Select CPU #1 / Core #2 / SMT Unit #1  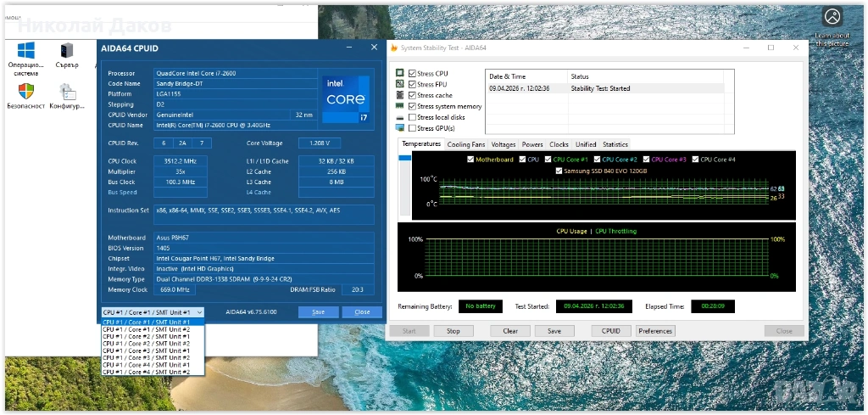pos(146,337)
